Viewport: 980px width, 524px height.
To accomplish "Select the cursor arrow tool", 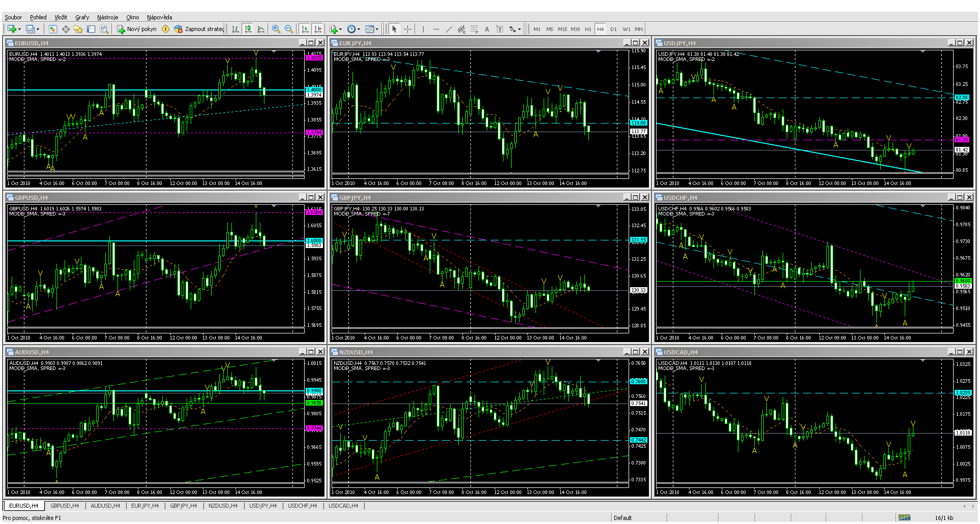I will coord(394,29).
